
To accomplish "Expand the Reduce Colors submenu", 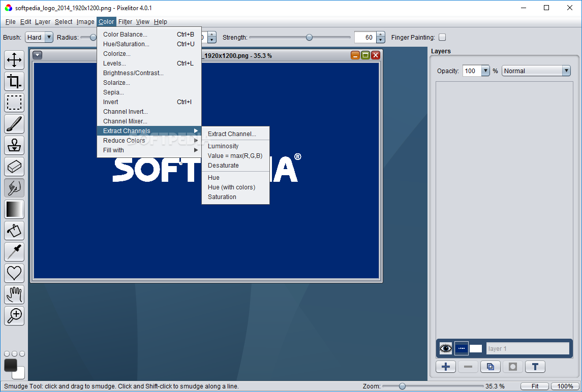I will 149,141.
